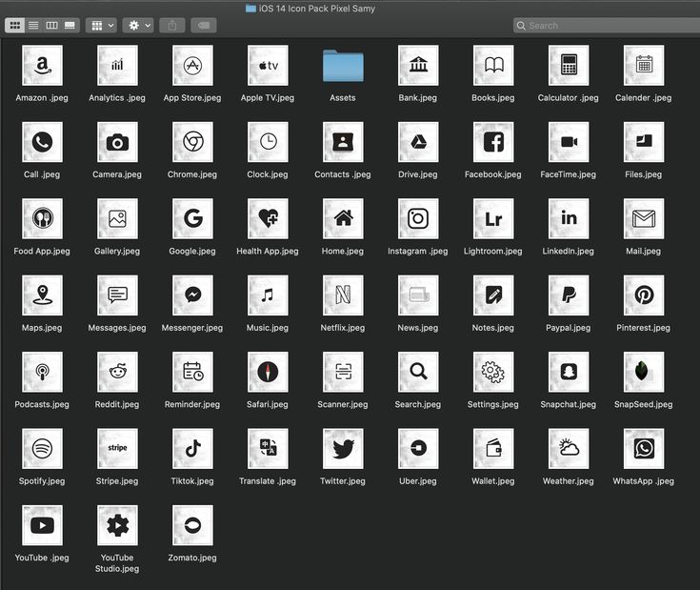Select the Google.jpeg icon
700x590 pixels.
192,218
